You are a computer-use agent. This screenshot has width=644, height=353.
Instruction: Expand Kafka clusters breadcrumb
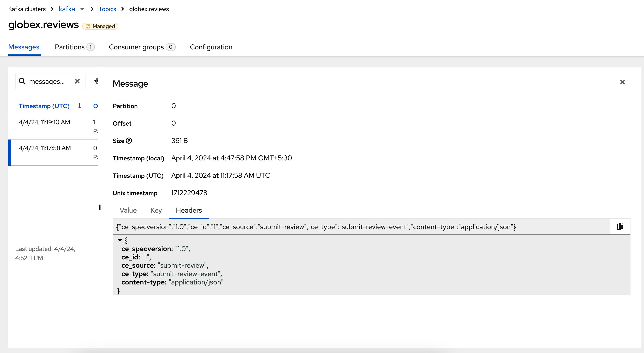[82, 9]
